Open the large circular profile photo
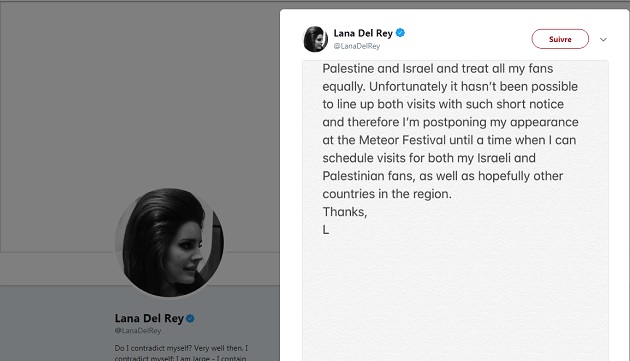Screen dimensions: 630x361 [169, 242]
